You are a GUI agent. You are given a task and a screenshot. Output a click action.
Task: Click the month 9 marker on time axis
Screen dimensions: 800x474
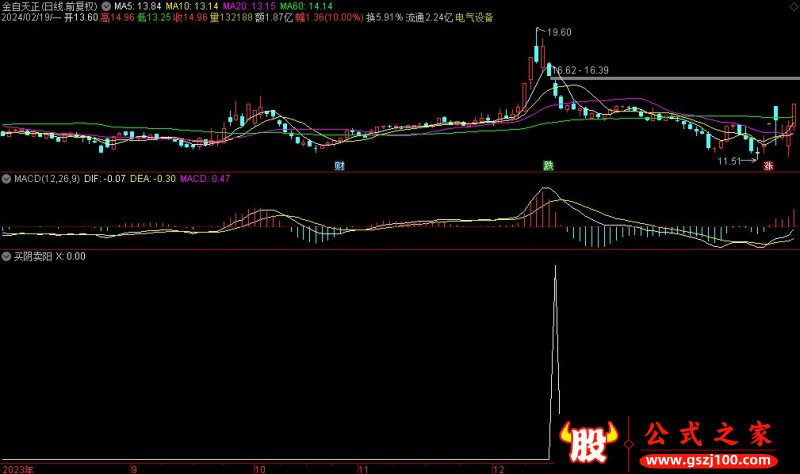(134, 469)
